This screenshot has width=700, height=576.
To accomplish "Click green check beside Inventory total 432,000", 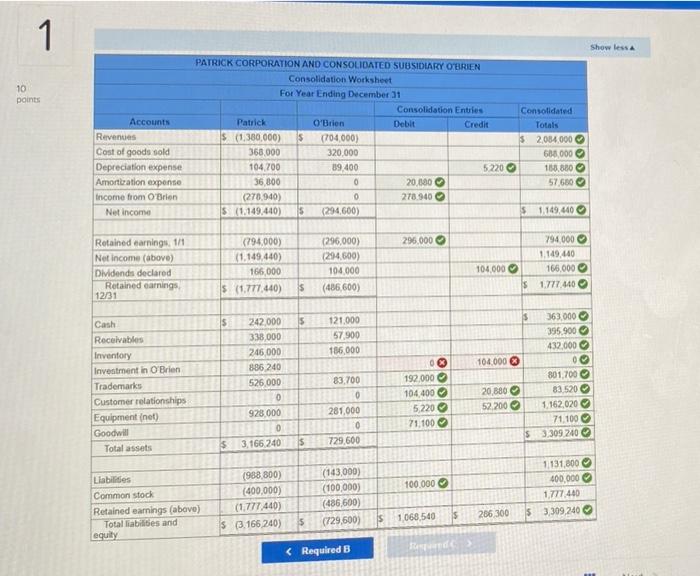I will point(584,345).
